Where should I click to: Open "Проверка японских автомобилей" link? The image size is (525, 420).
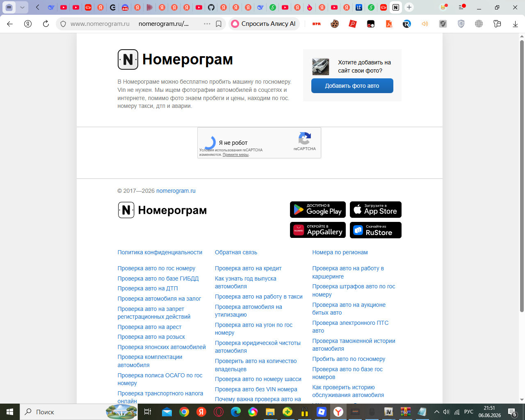pos(162,347)
